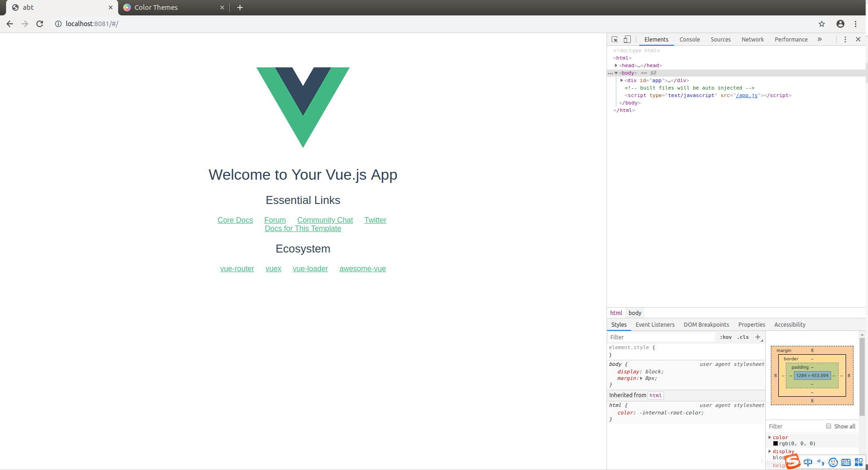Select the Elements tab
The height and width of the screenshot is (470, 868).
pos(656,40)
